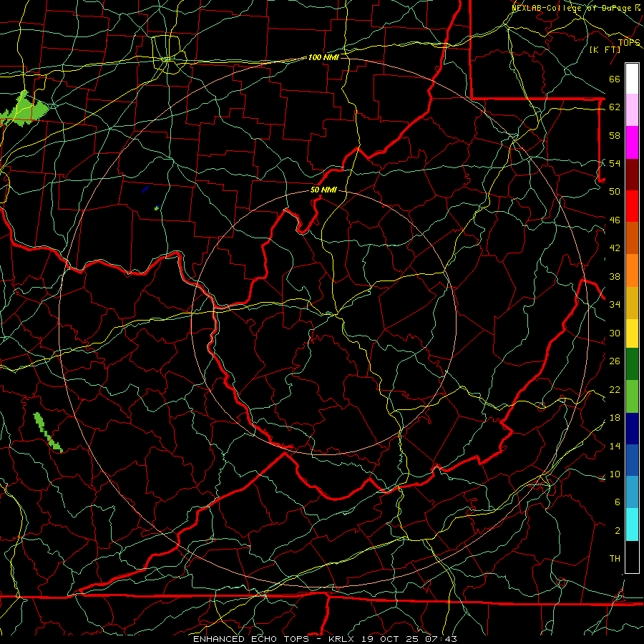Click the light green legend swatch
This screenshot has height=644, width=644.
pos(632,396)
